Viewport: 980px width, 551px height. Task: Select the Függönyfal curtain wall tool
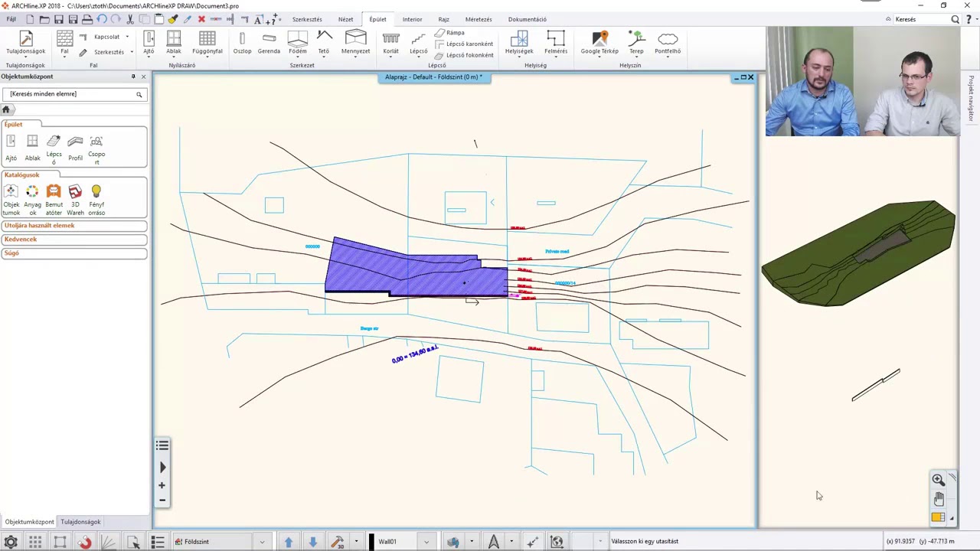pos(207,43)
